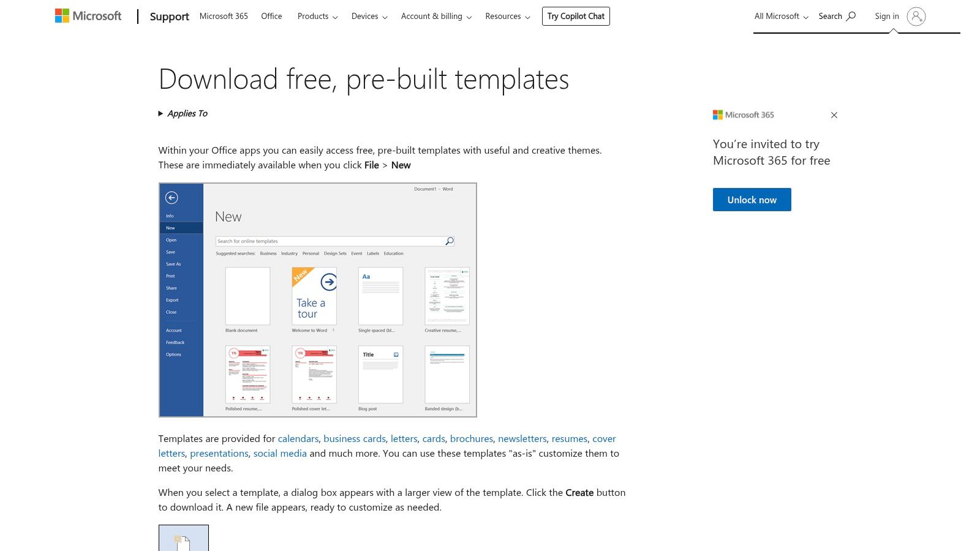Open the brochures templates link

(x=472, y=439)
